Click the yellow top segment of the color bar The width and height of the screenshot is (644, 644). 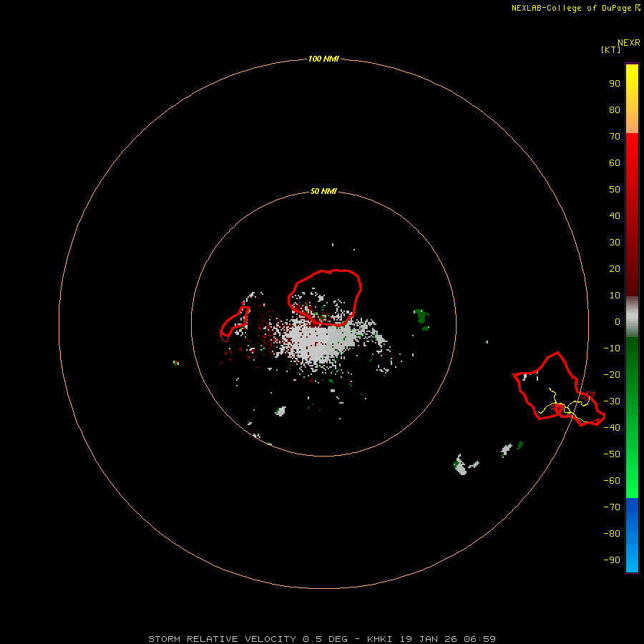632,99
